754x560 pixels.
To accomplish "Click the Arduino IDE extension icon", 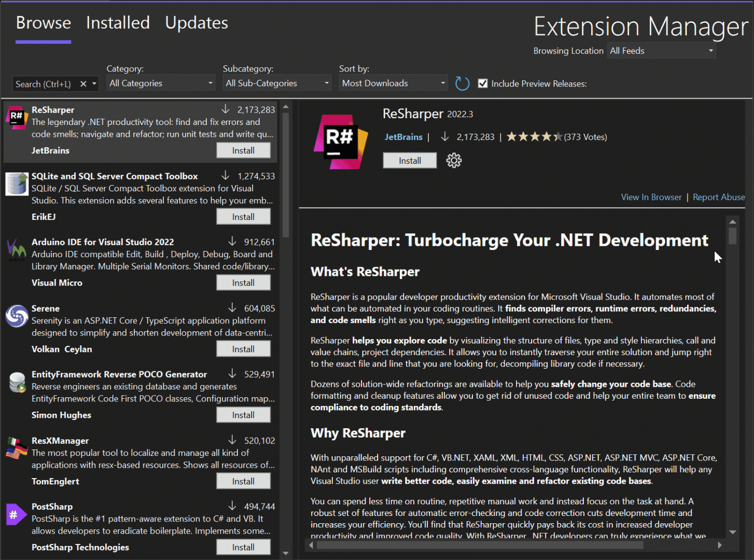I will click(x=17, y=250).
